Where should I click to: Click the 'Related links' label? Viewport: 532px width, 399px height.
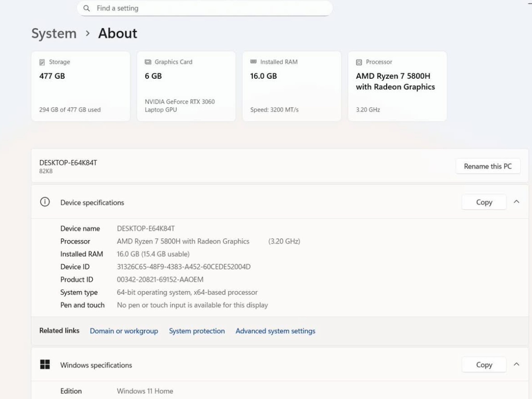pos(59,331)
